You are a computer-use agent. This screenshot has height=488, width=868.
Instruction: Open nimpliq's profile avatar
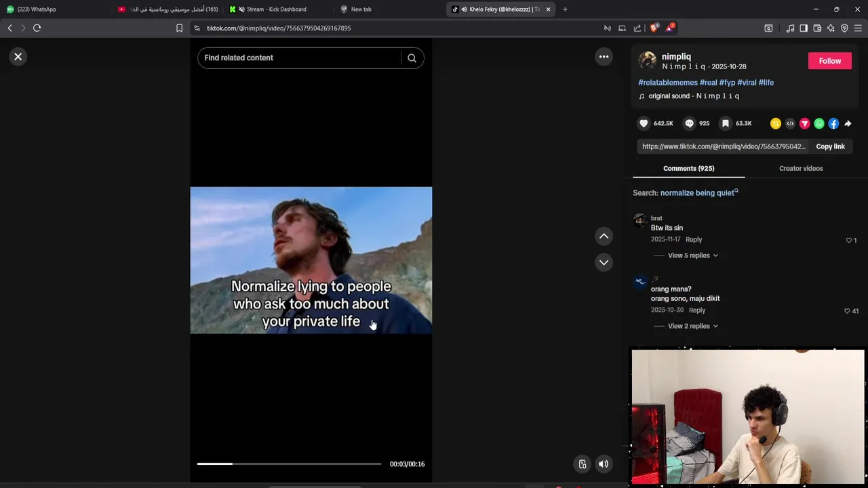tap(648, 61)
